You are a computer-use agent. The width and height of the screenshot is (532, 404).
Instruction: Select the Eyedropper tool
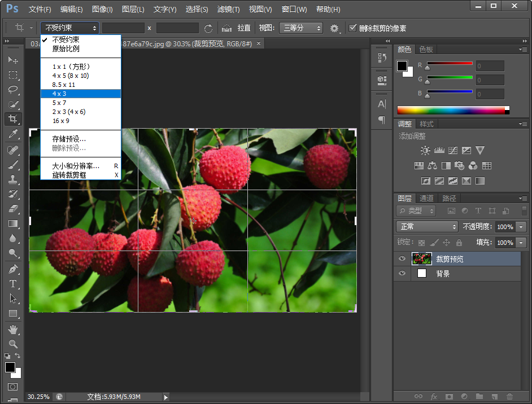click(12, 134)
